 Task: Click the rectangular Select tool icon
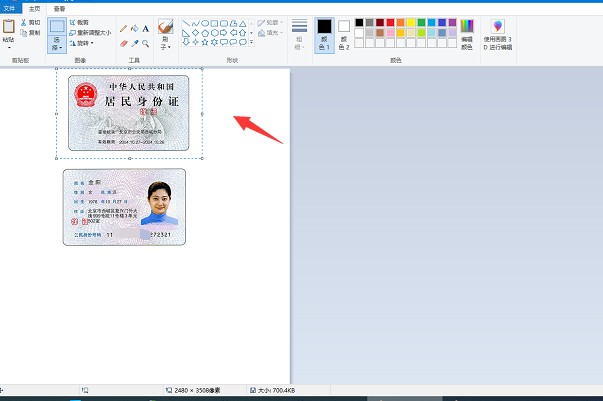tap(57, 27)
